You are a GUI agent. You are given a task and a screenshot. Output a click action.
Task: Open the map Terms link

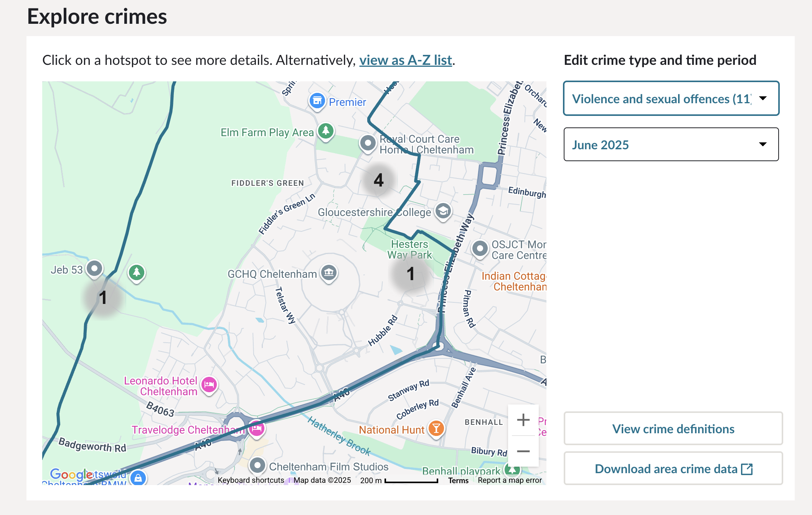click(458, 480)
